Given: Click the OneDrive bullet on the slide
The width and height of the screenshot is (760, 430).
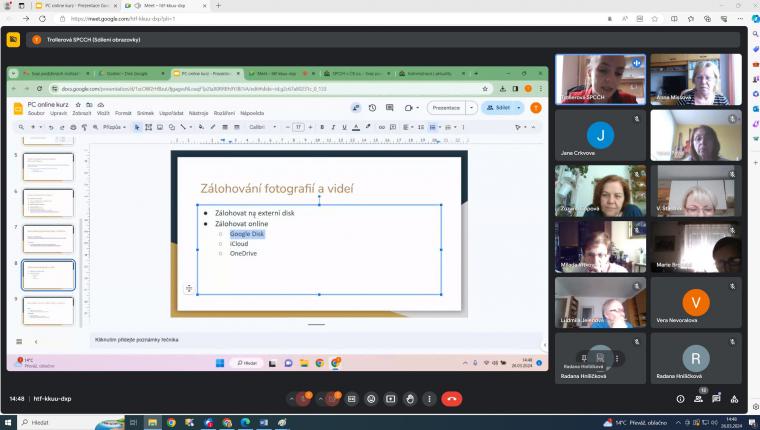Looking at the screenshot, I should pyautogui.click(x=243, y=254).
